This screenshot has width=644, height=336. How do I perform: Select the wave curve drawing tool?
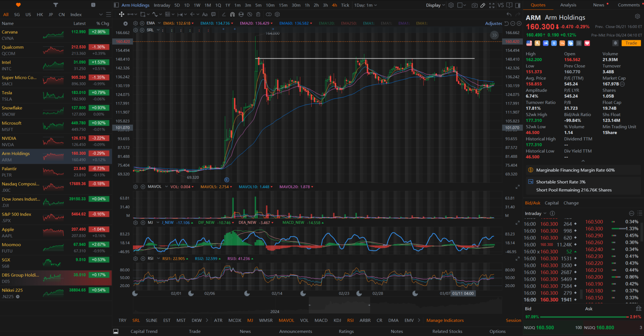point(155,15)
